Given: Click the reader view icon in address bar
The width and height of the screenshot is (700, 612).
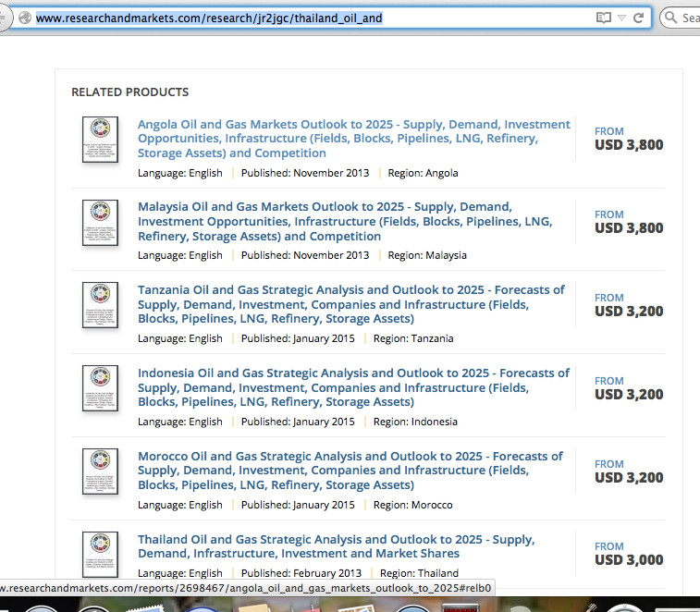Looking at the screenshot, I should (x=604, y=18).
